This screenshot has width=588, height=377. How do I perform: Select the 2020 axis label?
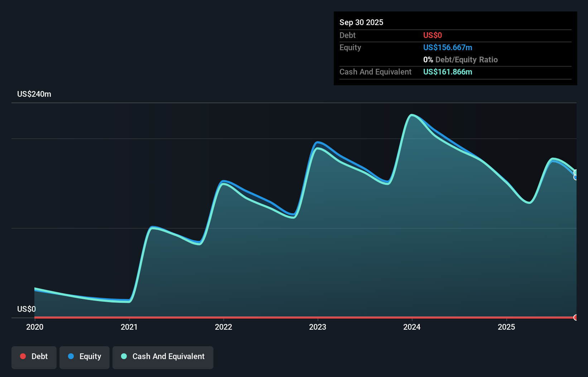pos(34,327)
